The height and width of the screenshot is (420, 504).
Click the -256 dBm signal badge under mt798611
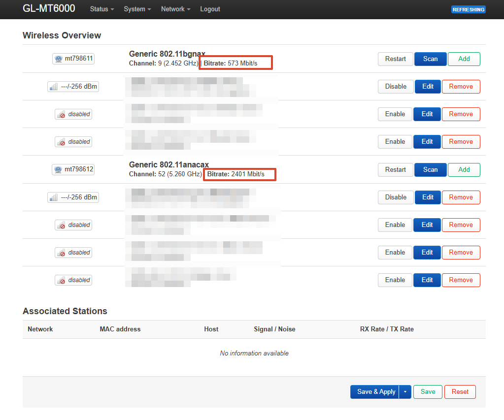coord(73,87)
